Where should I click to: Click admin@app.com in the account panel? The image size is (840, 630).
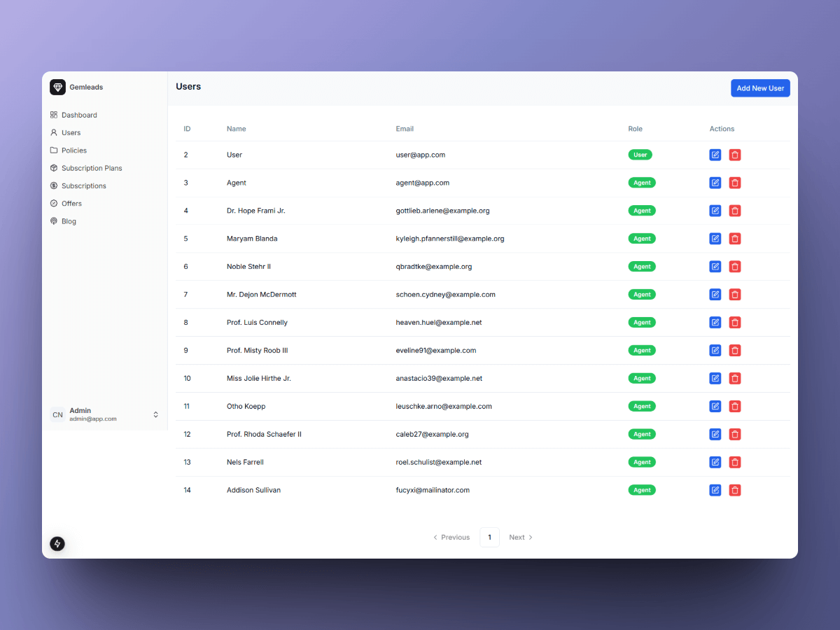point(93,419)
